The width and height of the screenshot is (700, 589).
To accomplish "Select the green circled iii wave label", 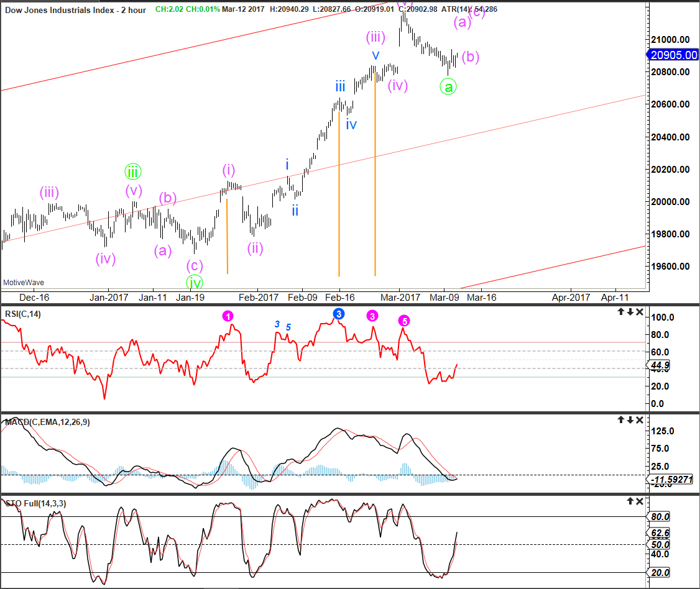I will tap(132, 171).
